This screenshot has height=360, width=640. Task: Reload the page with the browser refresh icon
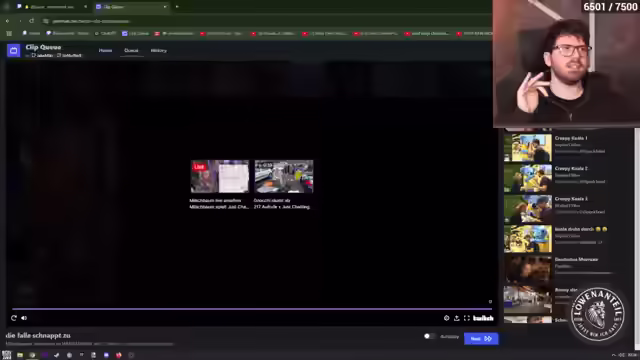[32, 21]
